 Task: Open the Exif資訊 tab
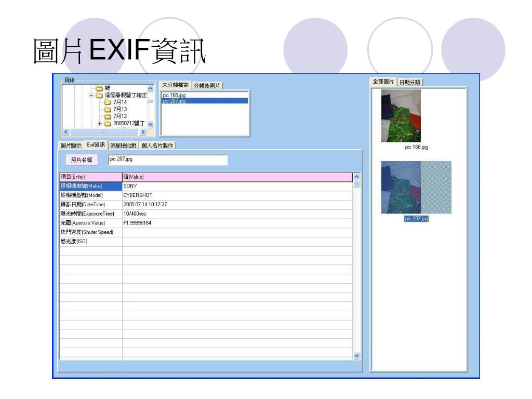(96, 145)
